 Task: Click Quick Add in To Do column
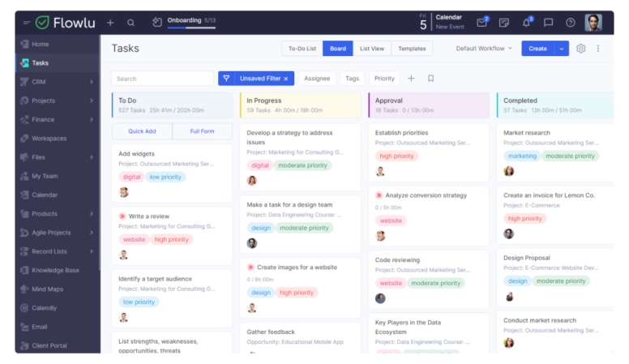point(142,131)
